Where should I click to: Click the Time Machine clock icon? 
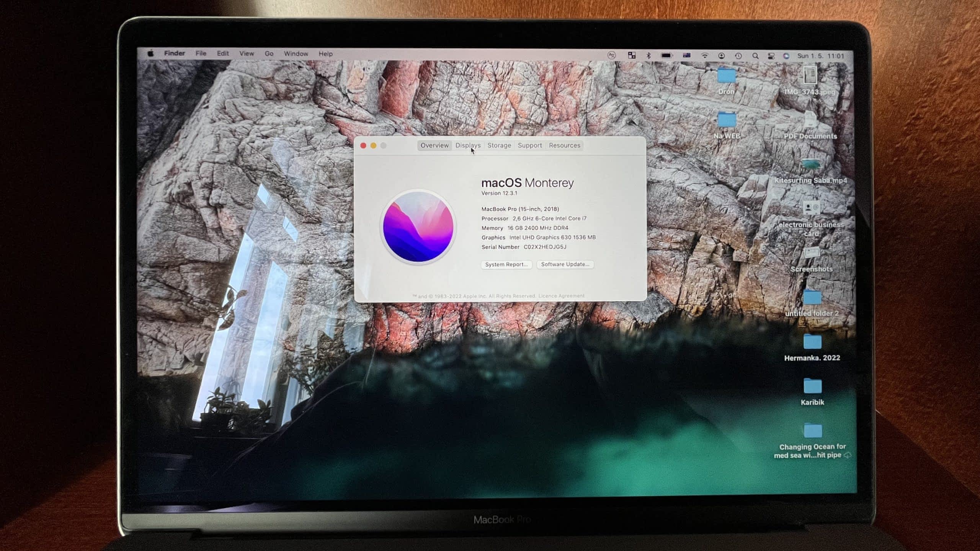pyautogui.click(x=738, y=56)
